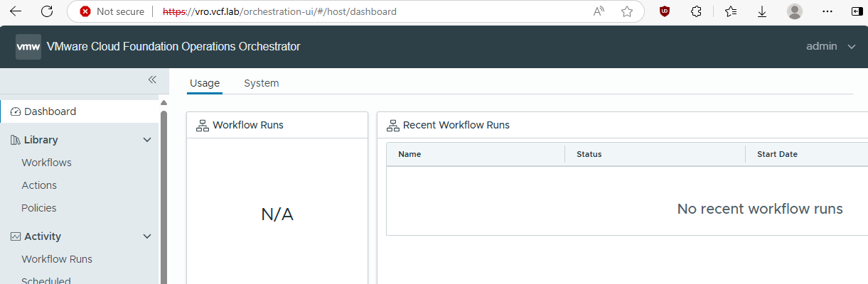This screenshot has height=284, width=868.
Task: Open the browser Extensions puzzle icon
Action: [697, 11]
